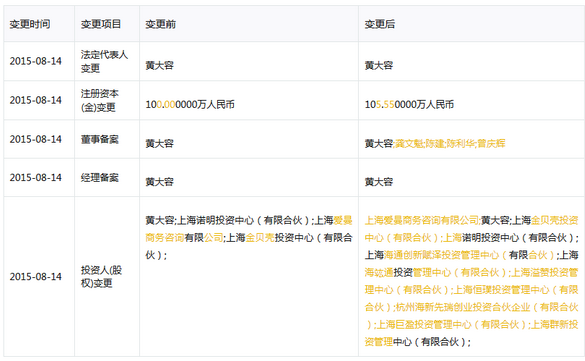Select the 变更后 column header
The image size is (585, 361).
point(380,24)
